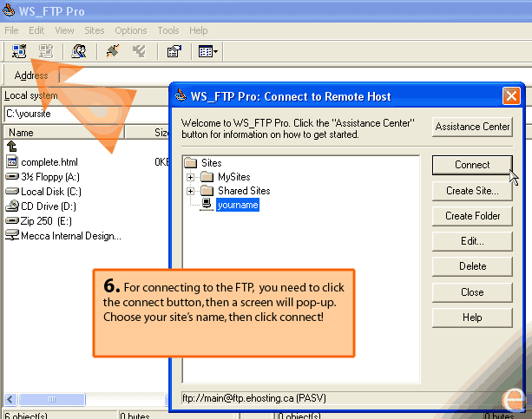Expand the Shared Sites folder node
Viewport: 532px width, 419px height.
[x=190, y=191]
